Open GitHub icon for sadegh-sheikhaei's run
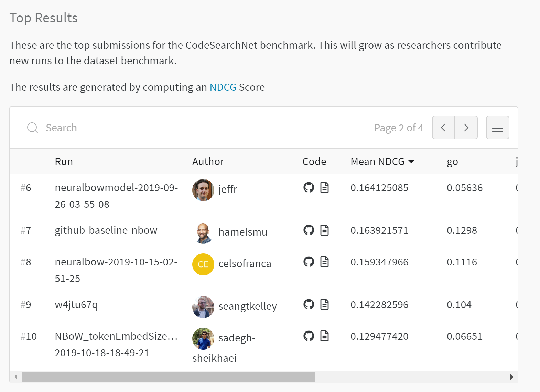 click(309, 336)
